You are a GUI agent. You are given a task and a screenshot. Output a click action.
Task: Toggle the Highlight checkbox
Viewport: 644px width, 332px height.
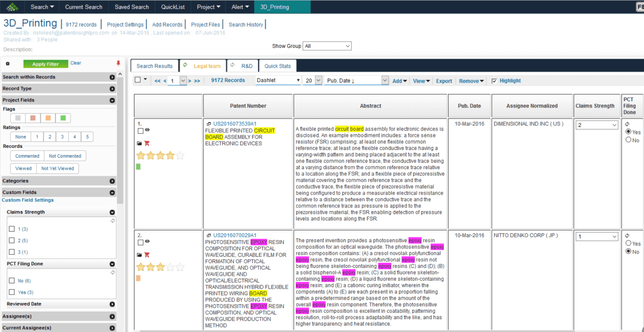click(494, 81)
